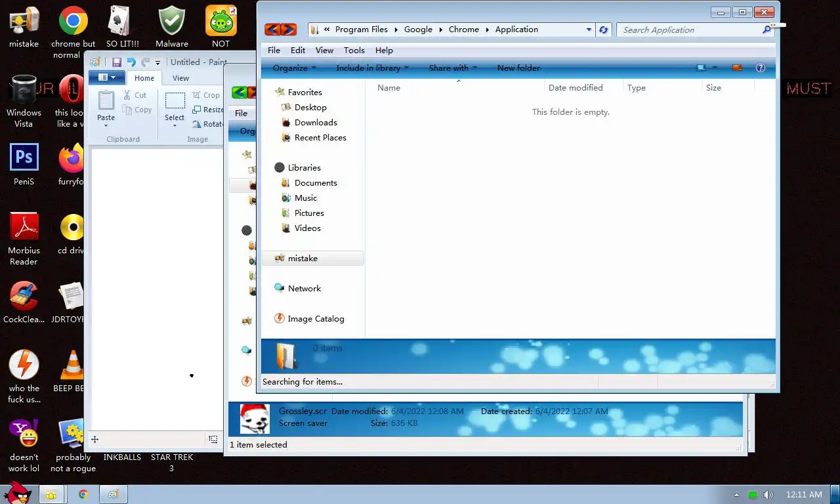The width and height of the screenshot is (840, 504).
Task: Show the preview pane icon
Action: pos(737,68)
